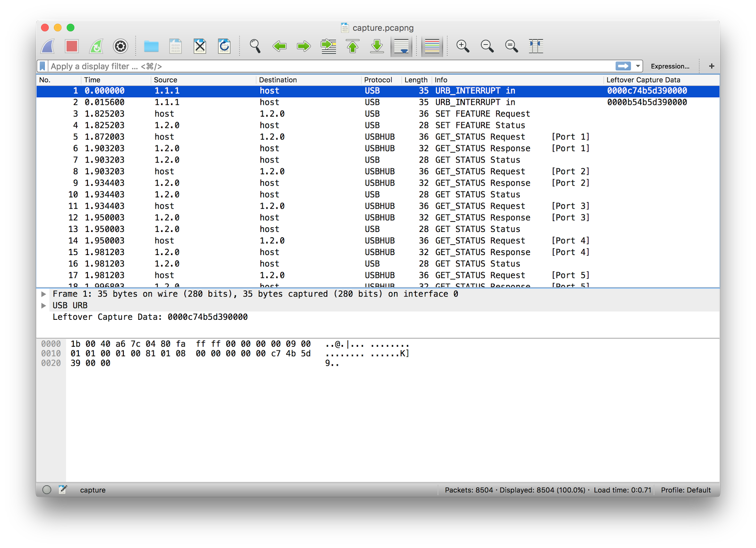Restart the current capture with the green fin

click(96, 46)
